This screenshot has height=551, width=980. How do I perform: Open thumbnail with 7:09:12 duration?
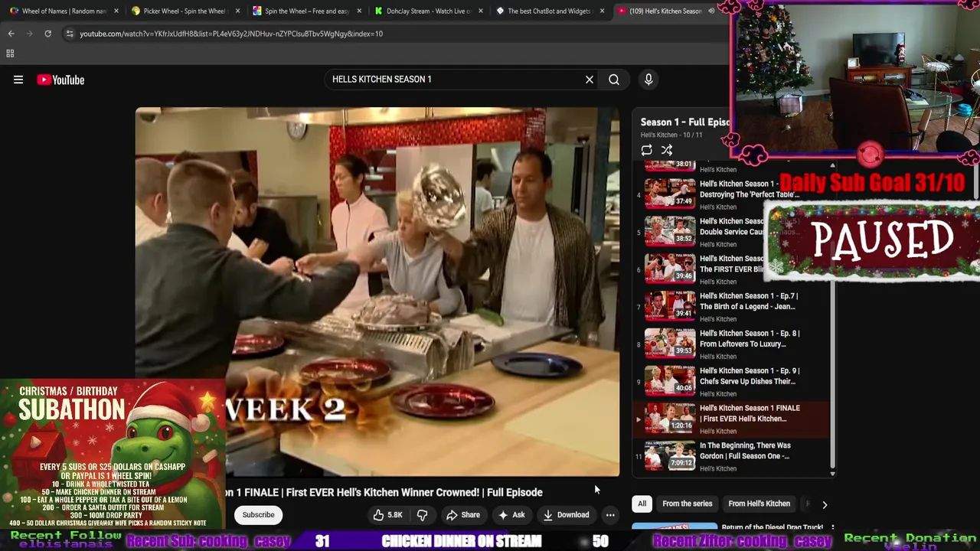[x=670, y=456]
